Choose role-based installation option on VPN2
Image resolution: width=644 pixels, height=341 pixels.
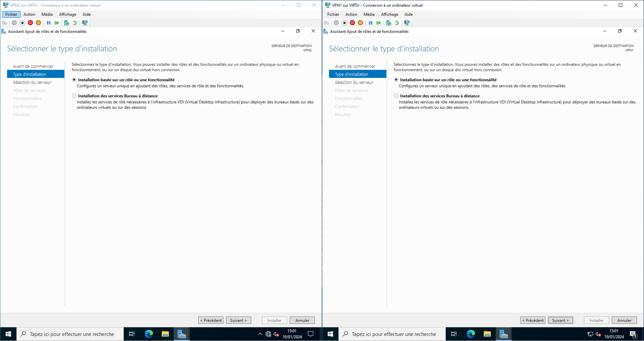coord(74,80)
